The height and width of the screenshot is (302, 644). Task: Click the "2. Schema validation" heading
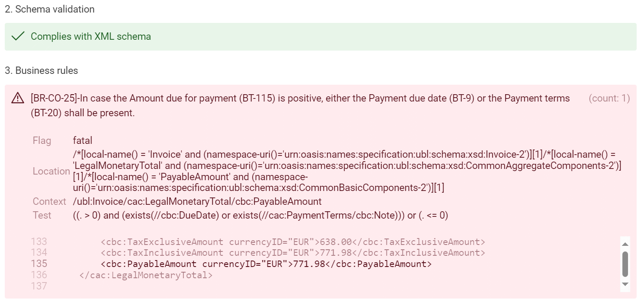pyautogui.click(x=50, y=9)
